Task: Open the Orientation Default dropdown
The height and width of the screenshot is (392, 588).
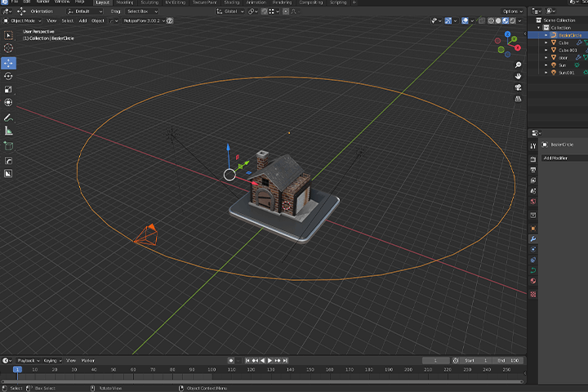Action: (x=85, y=11)
